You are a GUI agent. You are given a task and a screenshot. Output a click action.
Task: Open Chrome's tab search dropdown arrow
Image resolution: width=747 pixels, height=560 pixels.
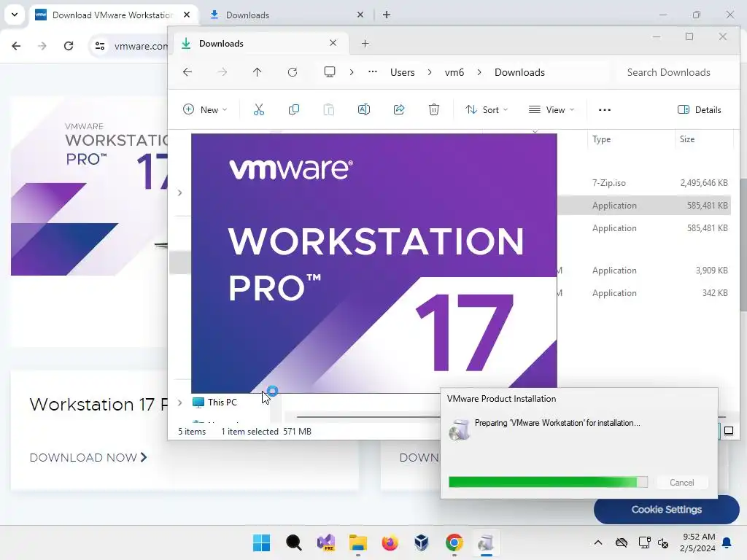pyautogui.click(x=15, y=15)
